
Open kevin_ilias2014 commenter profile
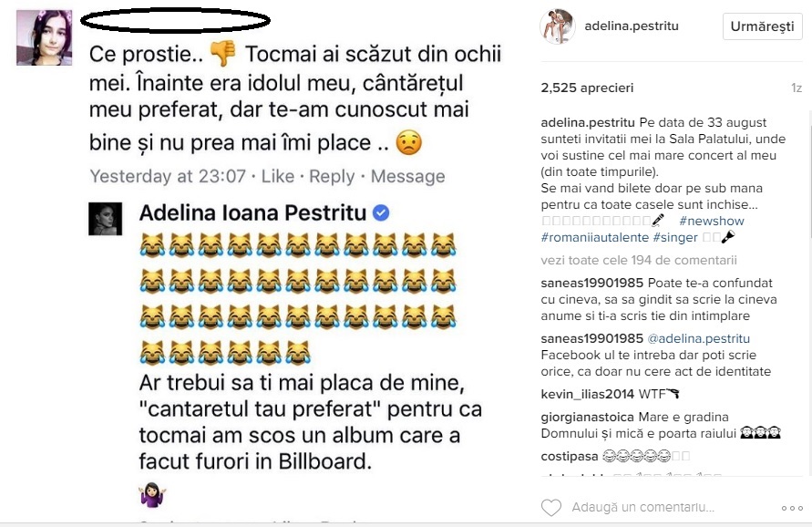[x=587, y=393]
